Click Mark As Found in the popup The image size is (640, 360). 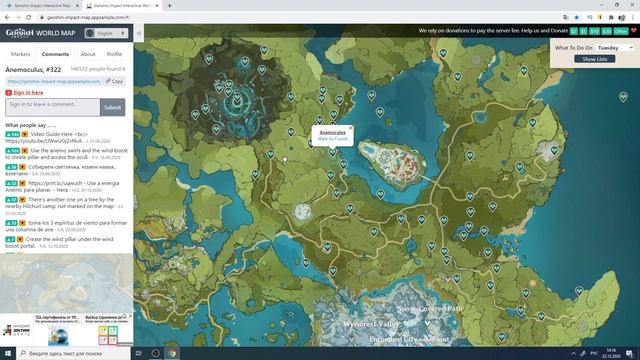[x=332, y=139]
